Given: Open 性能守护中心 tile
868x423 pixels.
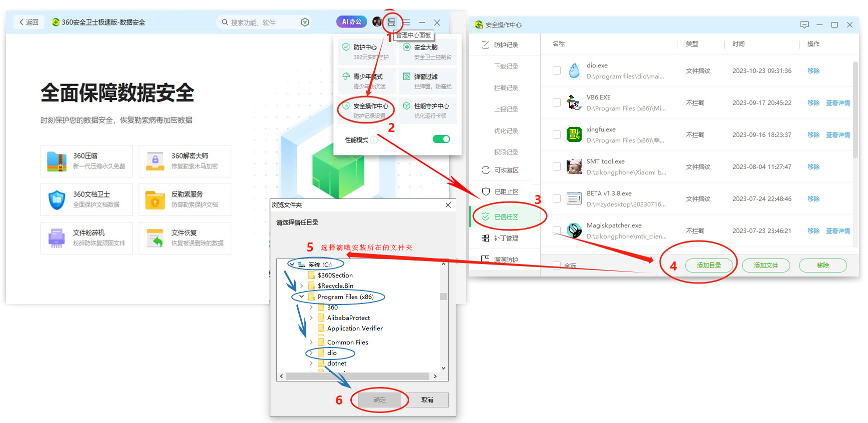Looking at the screenshot, I should [x=428, y=110].
